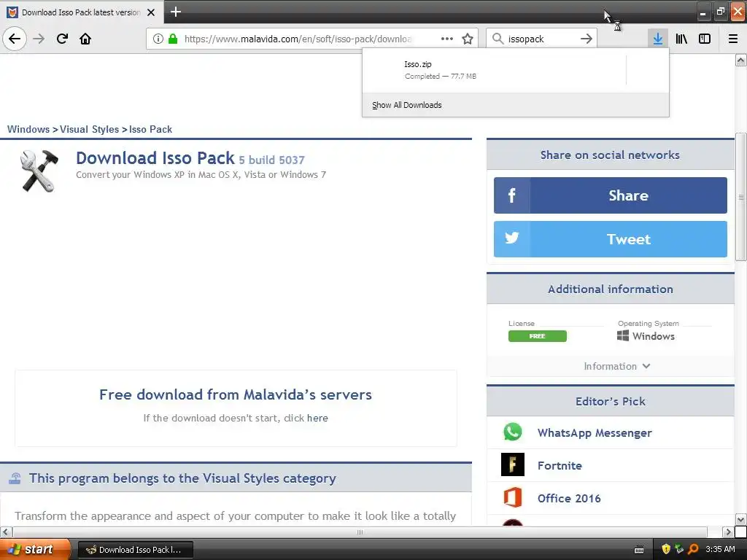Select Download Isso Pack taskbar button
The image size is (747, 560).
pyautogui.click(x=135, y=550)
